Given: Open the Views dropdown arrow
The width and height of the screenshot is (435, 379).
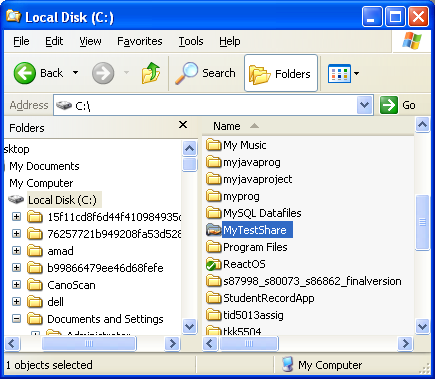Looking at the screenshot, I should click(356, 73).
